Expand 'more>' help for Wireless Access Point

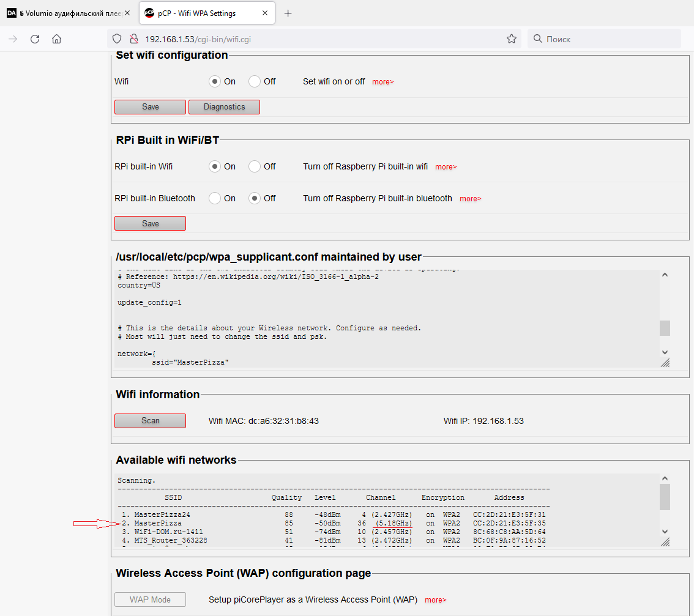[x=435, y=600]
